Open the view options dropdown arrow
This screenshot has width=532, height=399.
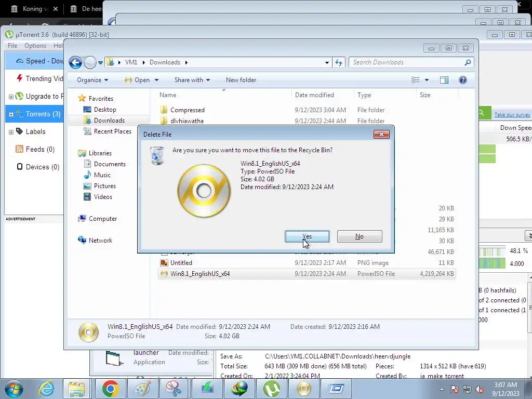pos(427,80)
